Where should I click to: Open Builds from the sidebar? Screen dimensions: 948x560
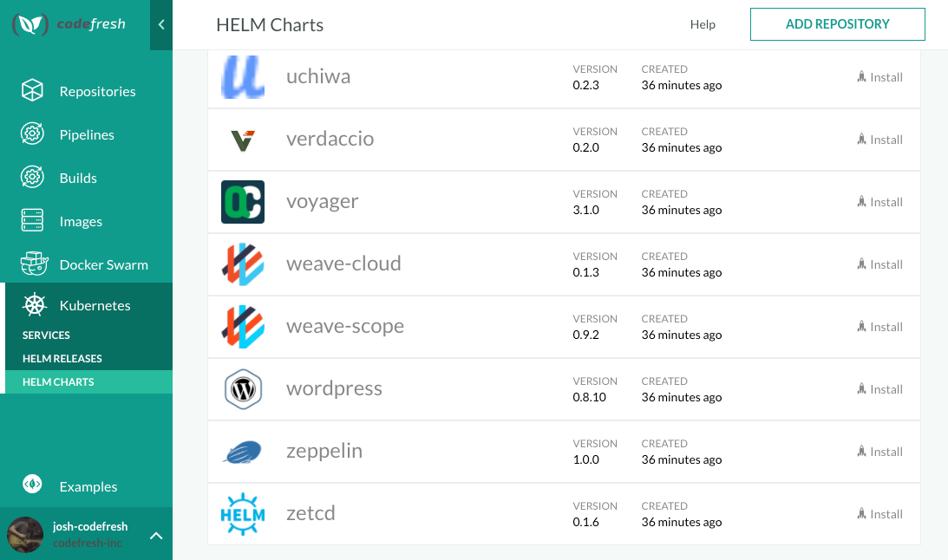pos(33,178)
